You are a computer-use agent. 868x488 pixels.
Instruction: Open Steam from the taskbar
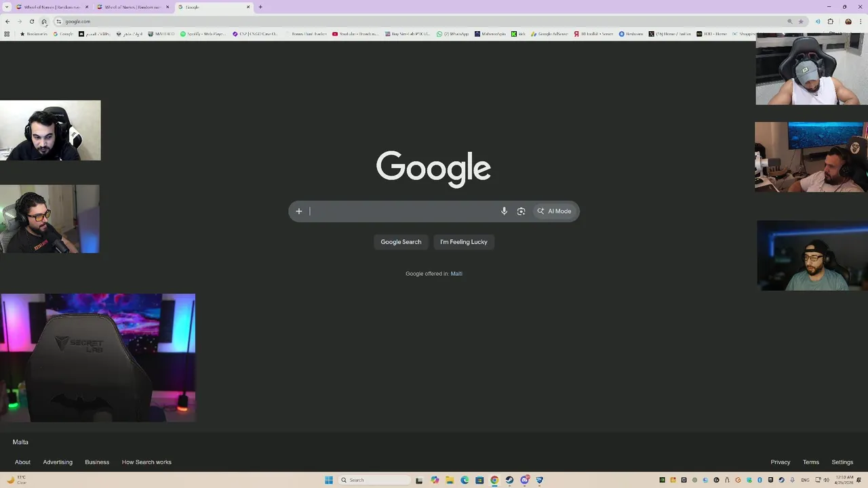[x=509, y=480]
